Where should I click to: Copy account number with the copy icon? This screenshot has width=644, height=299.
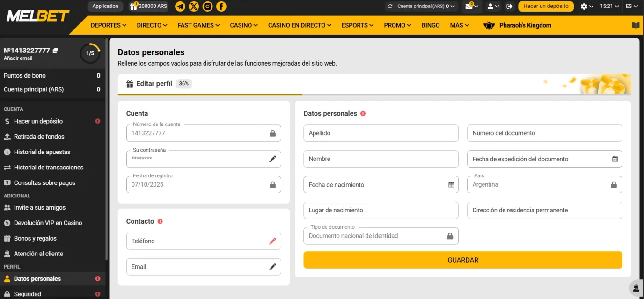(55, 51)
